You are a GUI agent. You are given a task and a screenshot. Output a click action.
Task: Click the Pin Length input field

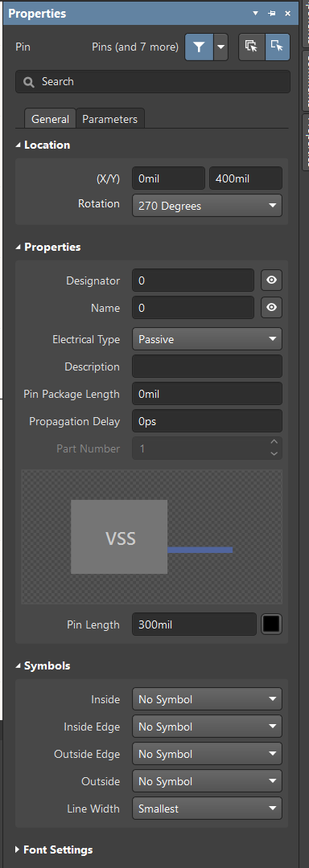195,624
